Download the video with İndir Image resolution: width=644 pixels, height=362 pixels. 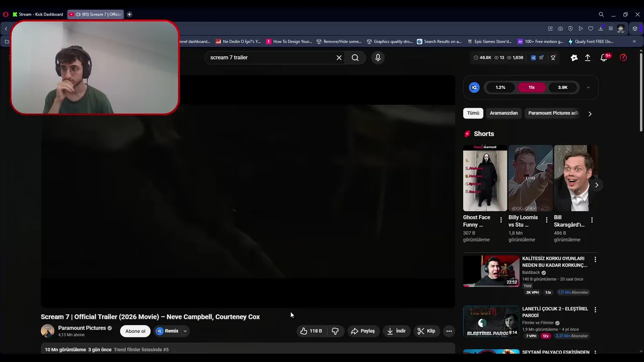396,331
